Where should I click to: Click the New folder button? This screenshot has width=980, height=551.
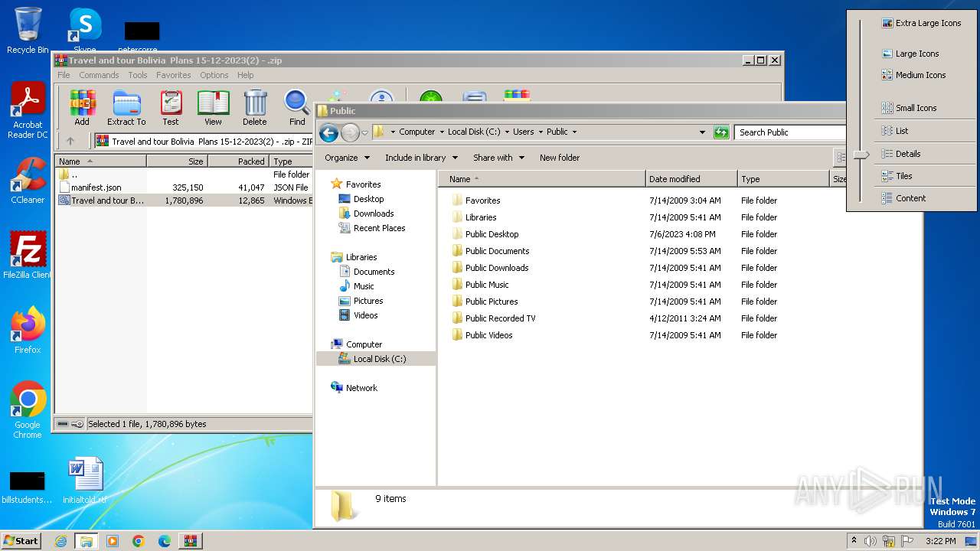pyautogui.click(x=560, y=158)
